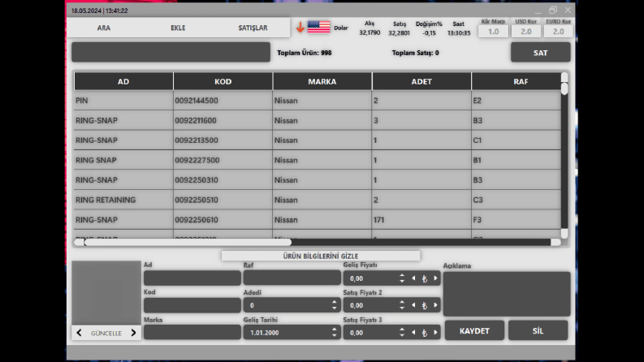Switch Satış Fiyatı 3 currency with right arrow

(435, 333)
